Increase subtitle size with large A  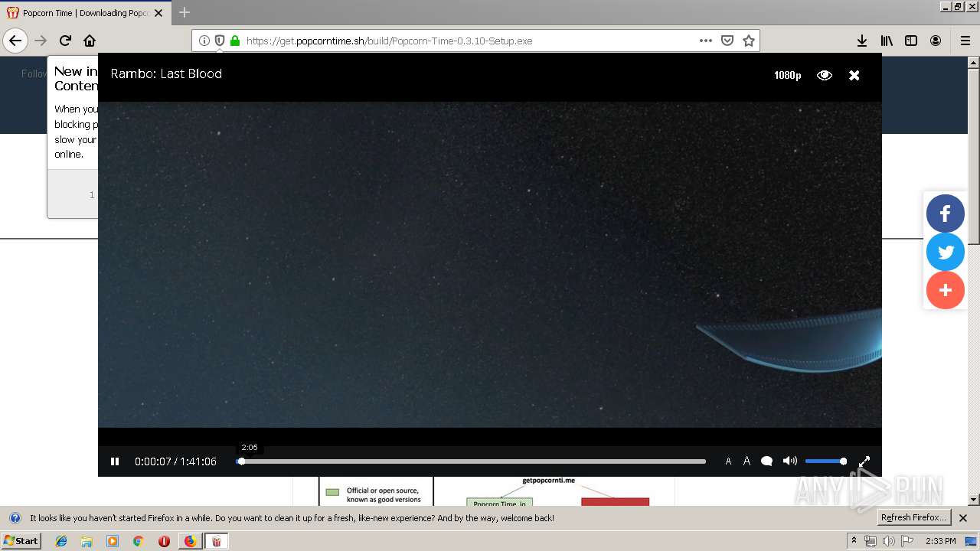pyautogui.click(x=746, y=461)
